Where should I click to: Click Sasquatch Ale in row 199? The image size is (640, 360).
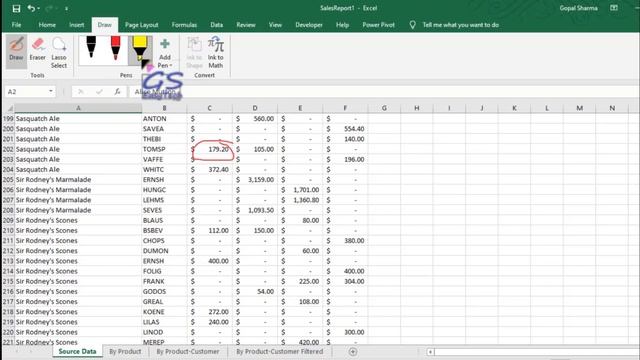pos(78,119)
